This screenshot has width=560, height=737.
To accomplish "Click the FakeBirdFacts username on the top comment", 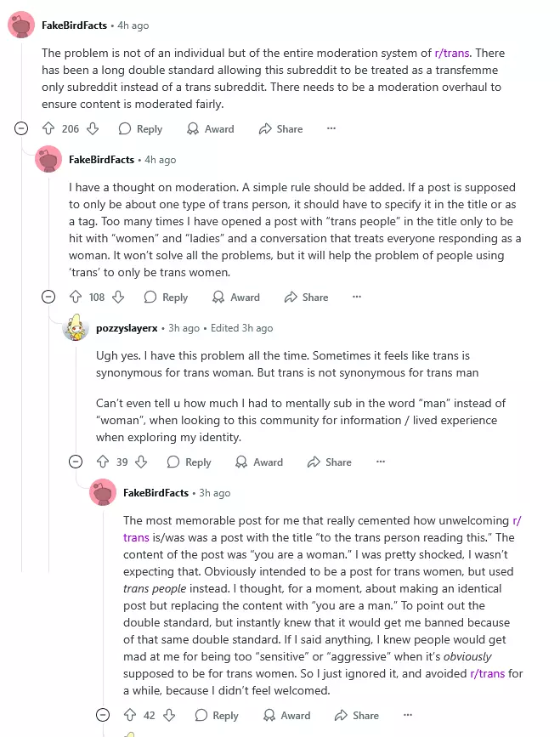I will point(74,26).
